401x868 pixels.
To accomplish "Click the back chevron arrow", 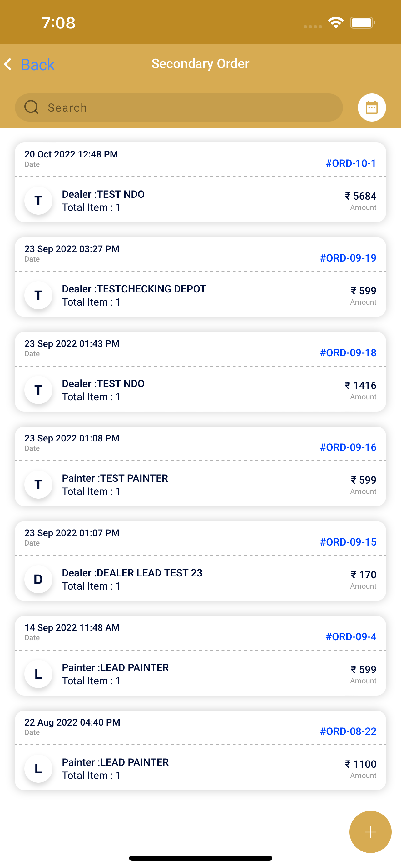I will point(8,64).
